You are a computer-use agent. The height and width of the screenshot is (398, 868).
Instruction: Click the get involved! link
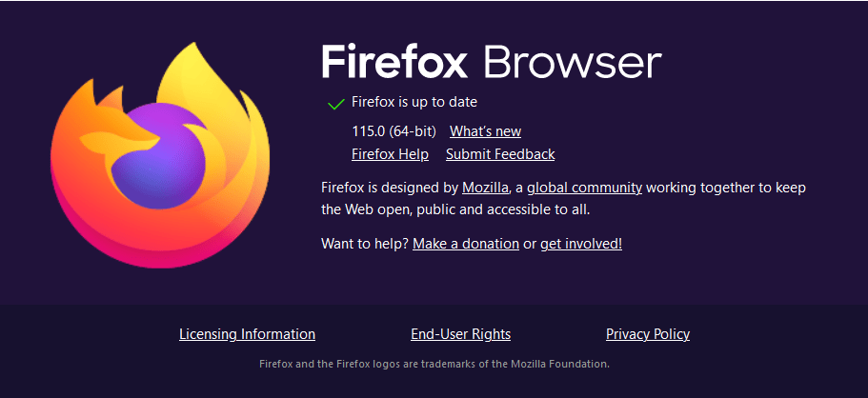[x=580, y=244]
